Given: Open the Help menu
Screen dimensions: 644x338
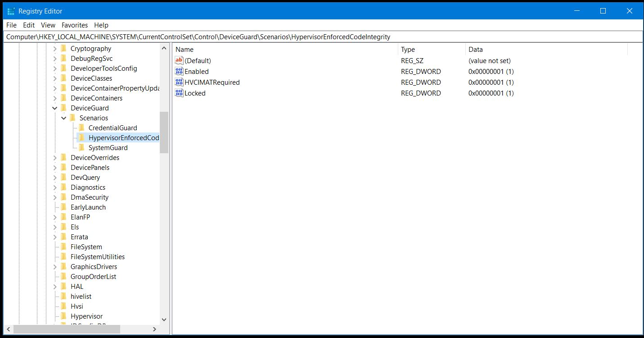Looking at the screenshot, I should click(x=101, y=25).
